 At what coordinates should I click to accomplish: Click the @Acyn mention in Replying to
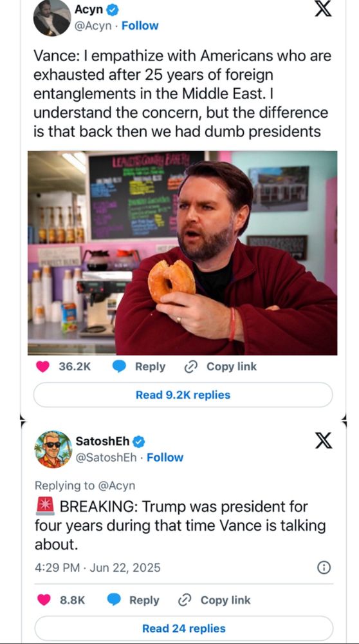116,486
